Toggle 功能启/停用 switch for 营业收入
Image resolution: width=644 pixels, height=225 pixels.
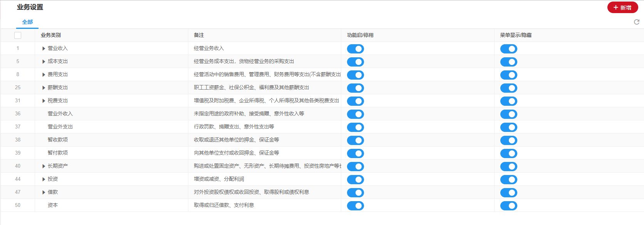[x=356, y=49]
